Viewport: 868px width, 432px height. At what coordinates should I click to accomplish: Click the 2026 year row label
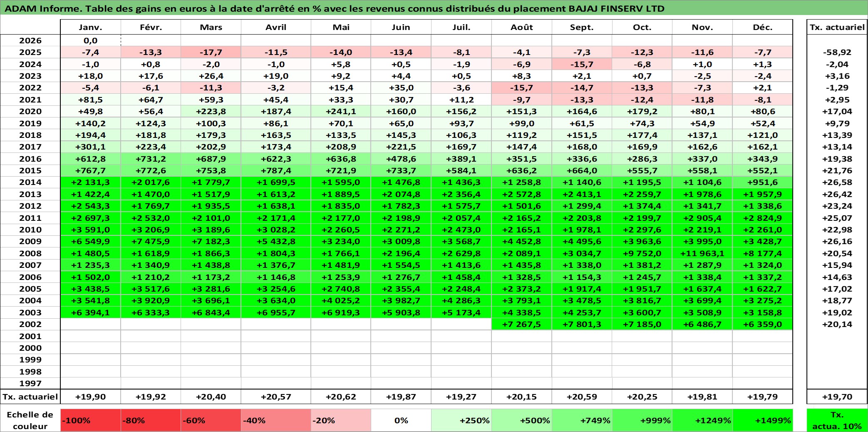(x=30, y=40)
